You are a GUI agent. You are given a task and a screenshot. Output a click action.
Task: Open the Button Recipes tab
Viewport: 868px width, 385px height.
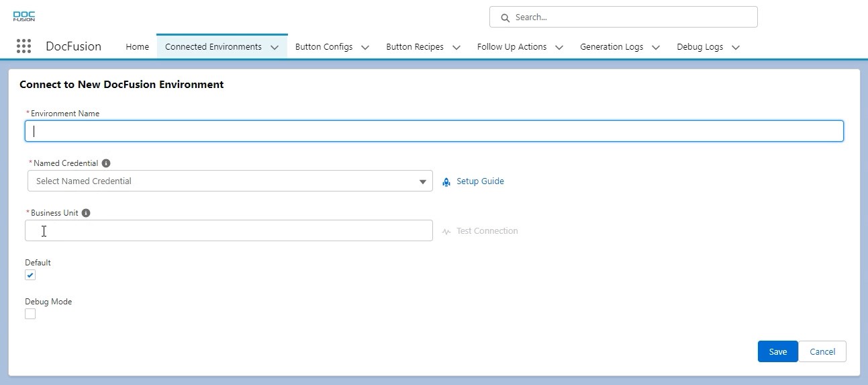click(x=415, y=47)
